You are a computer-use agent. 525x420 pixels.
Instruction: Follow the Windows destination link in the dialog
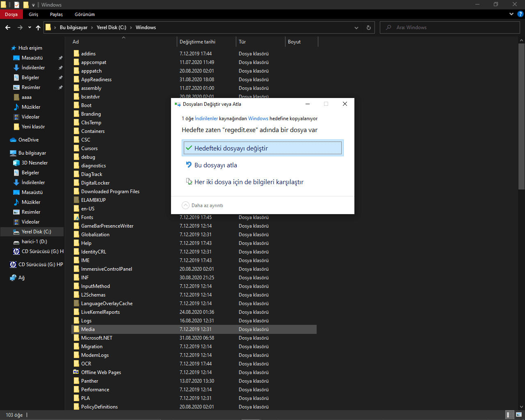click(x=258, y=119)
